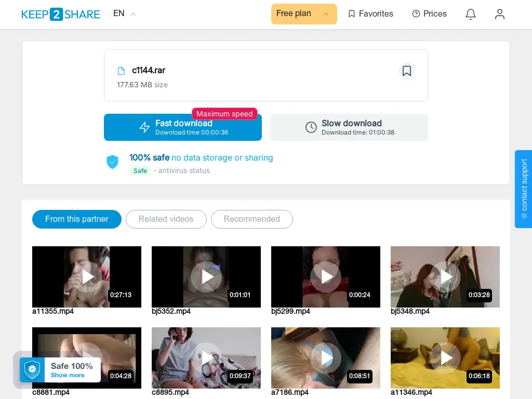The height and width of the screenshot is (399, 532).
Task: Click the c1144.rar file name
Action: click(x=149, y=70)
